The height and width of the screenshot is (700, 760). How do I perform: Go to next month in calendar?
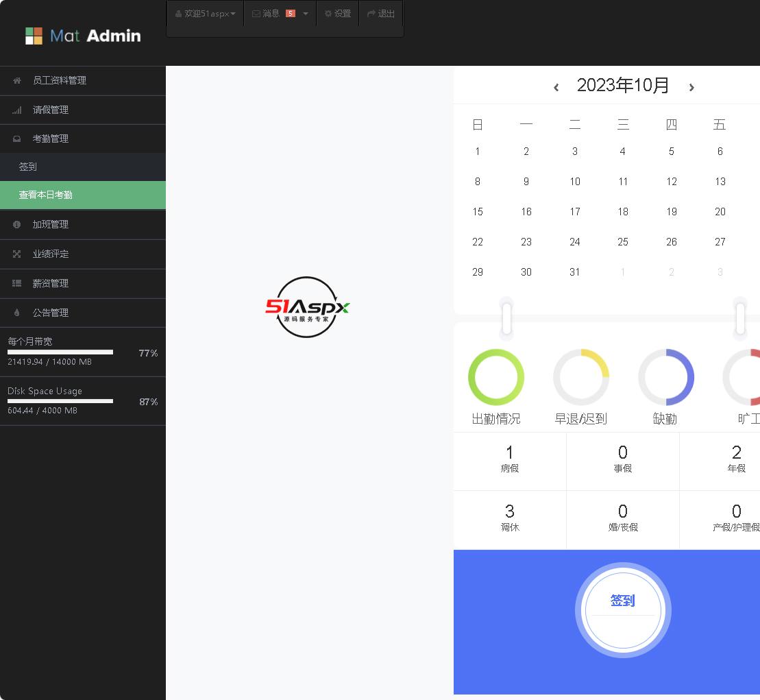click(691, 87)
